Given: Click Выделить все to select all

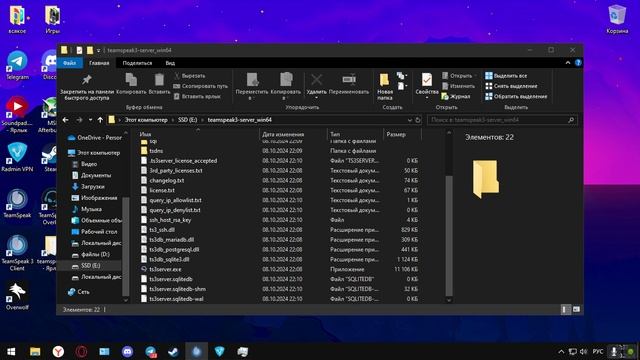Looking at the screenshot, I should coord(506,76).
